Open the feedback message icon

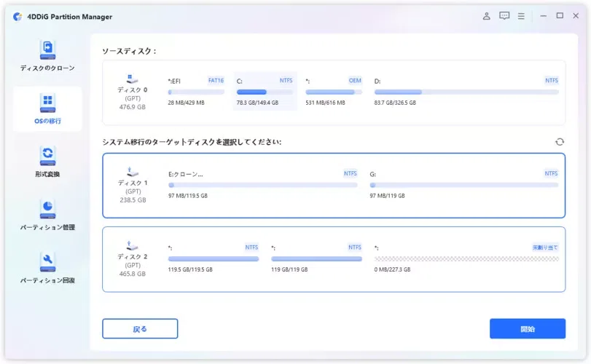pyautogui.click(x=504, y=16)
